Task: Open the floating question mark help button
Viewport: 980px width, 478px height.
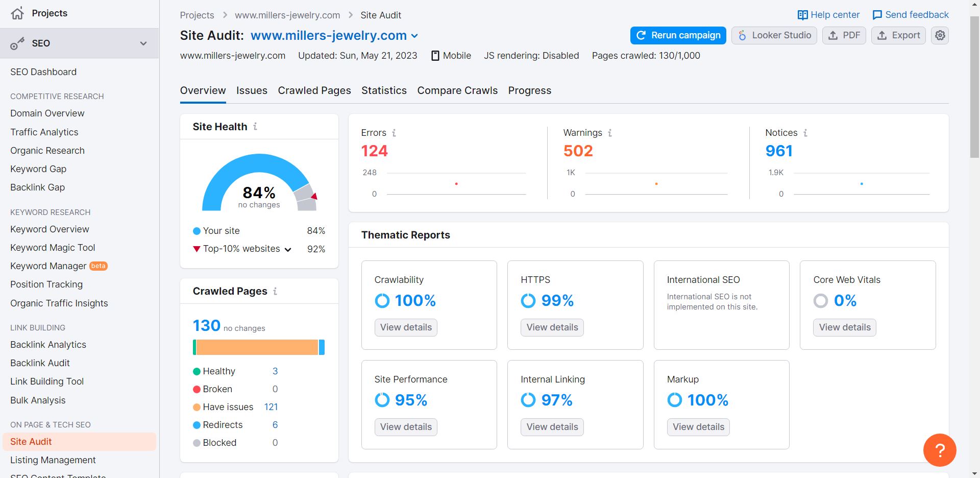Action: [939, 450]
